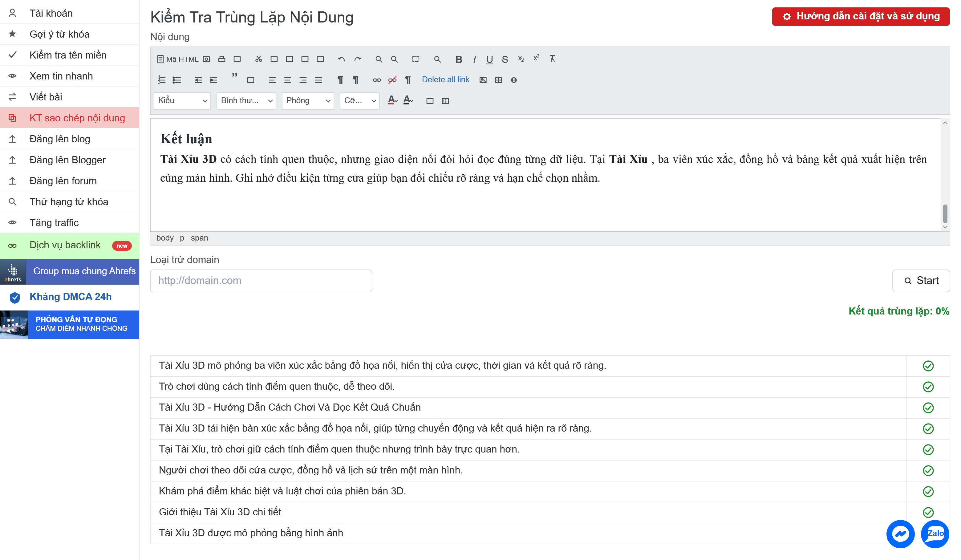Viewport: 961px width, 560px height.
Task: Open Kiểm tra tên miền
Action: (x=69, y=55)
